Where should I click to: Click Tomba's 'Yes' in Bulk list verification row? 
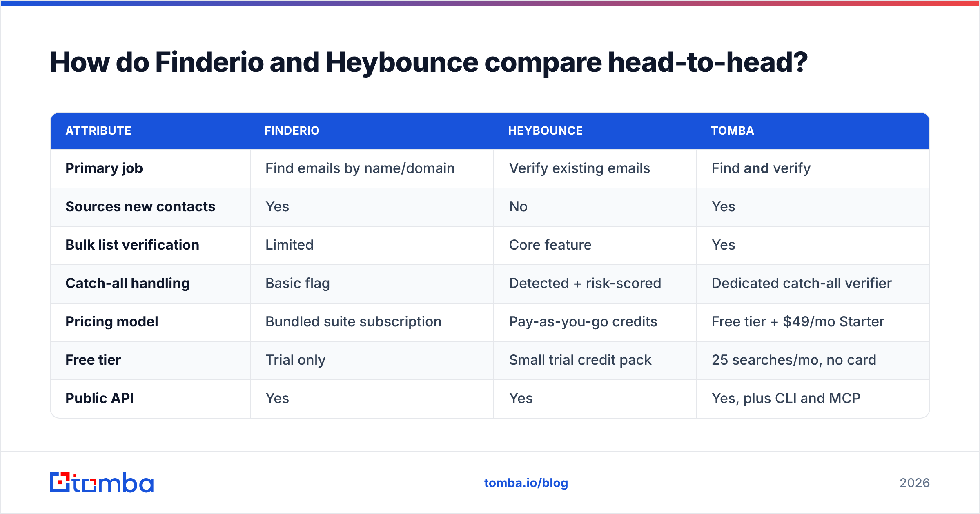point(723,245)
